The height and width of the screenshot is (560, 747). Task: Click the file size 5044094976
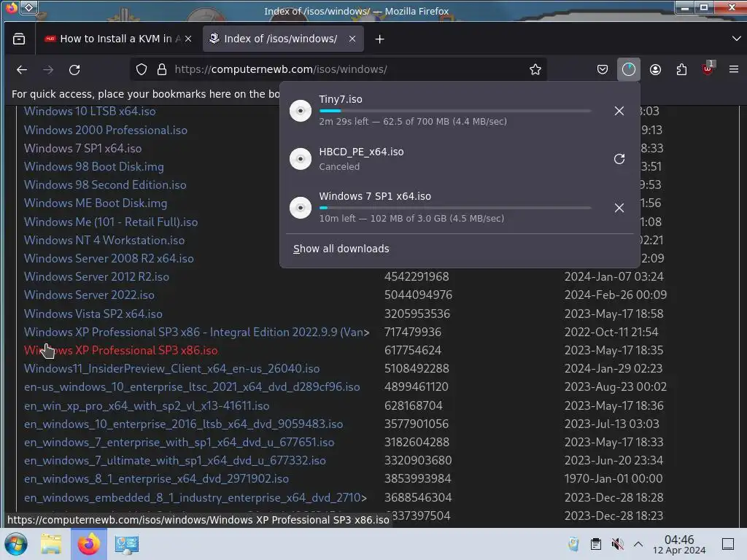tap(418, 295)
